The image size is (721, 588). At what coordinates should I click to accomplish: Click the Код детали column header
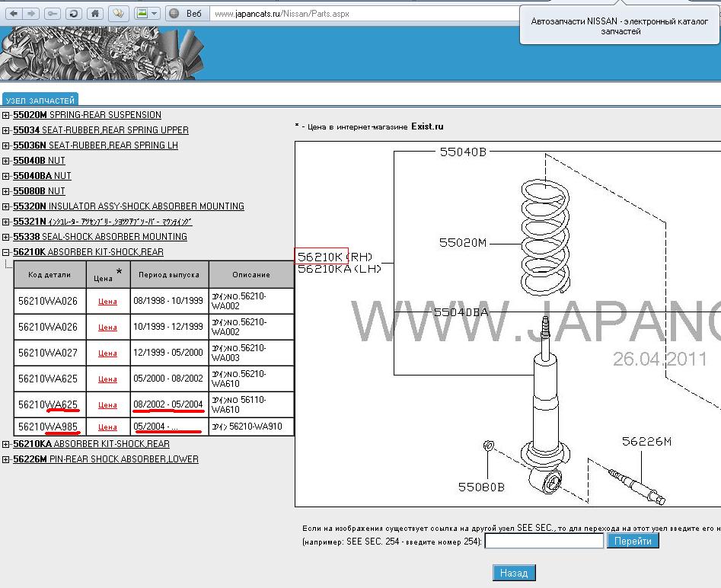[50, 275]
